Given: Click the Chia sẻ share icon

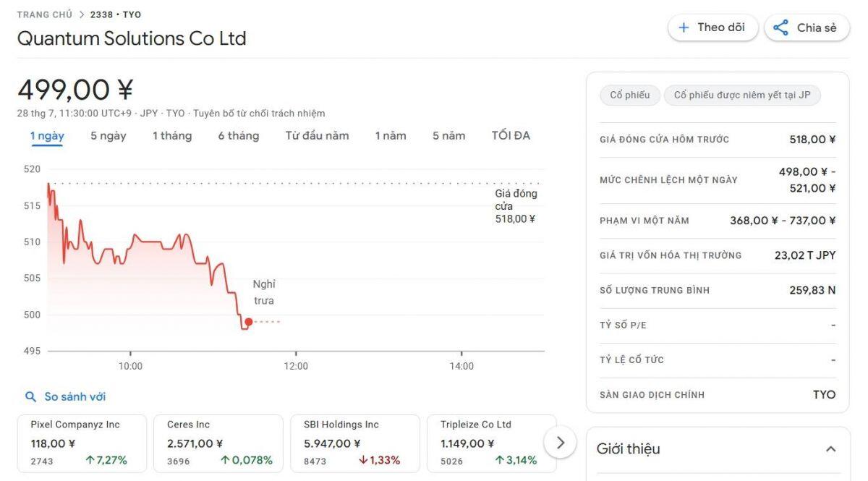Looking at the screenshot, I should (780, 27).
